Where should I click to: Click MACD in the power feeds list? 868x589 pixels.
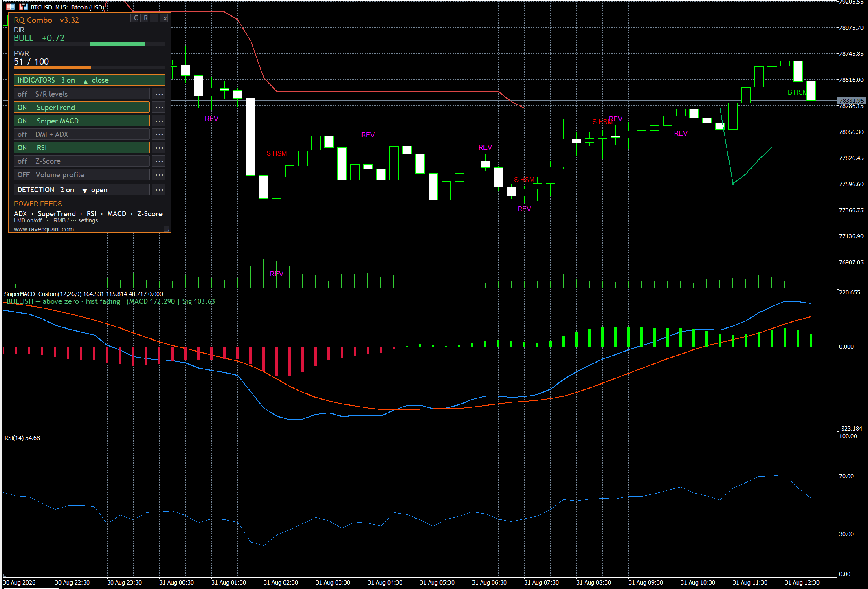(x=117, y=214)
